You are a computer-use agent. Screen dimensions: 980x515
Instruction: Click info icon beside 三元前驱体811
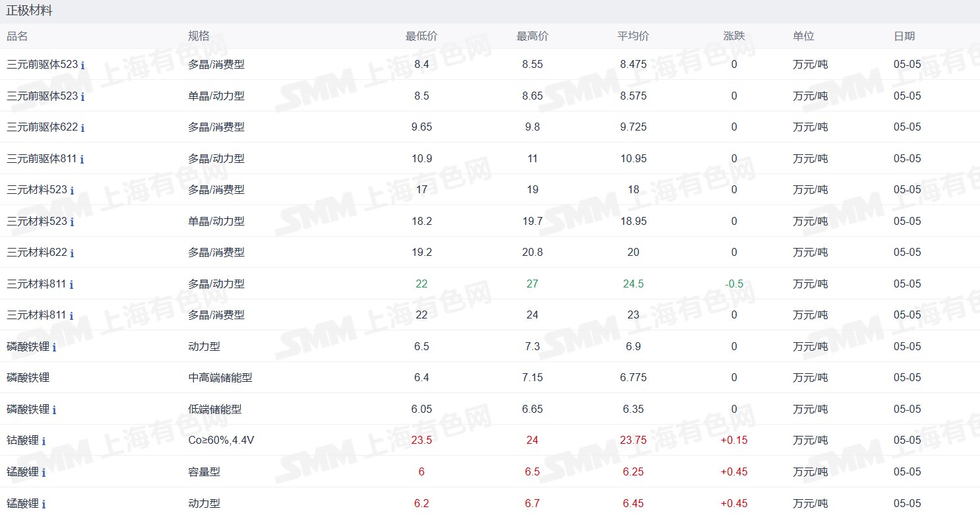82,160
